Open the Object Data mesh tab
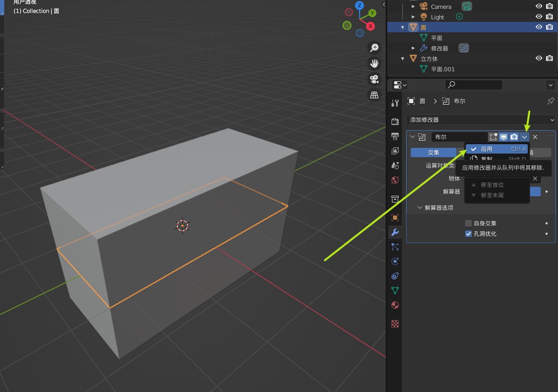558x392 pixels. [x=395, y=290]
